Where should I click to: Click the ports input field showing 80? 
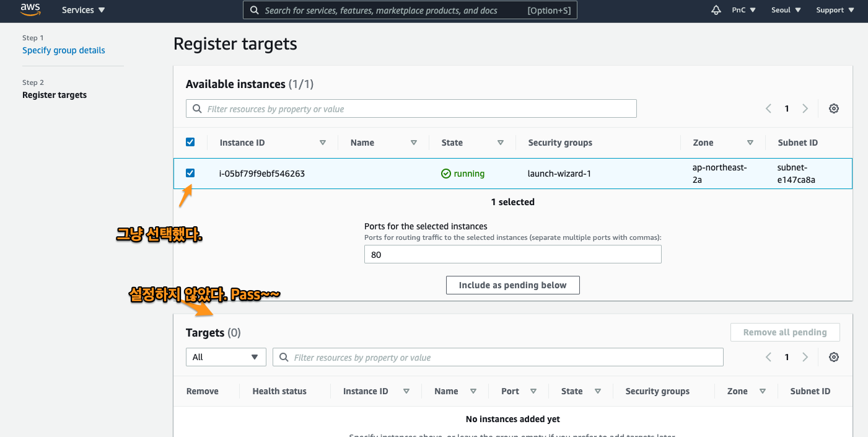click(512, 255)
